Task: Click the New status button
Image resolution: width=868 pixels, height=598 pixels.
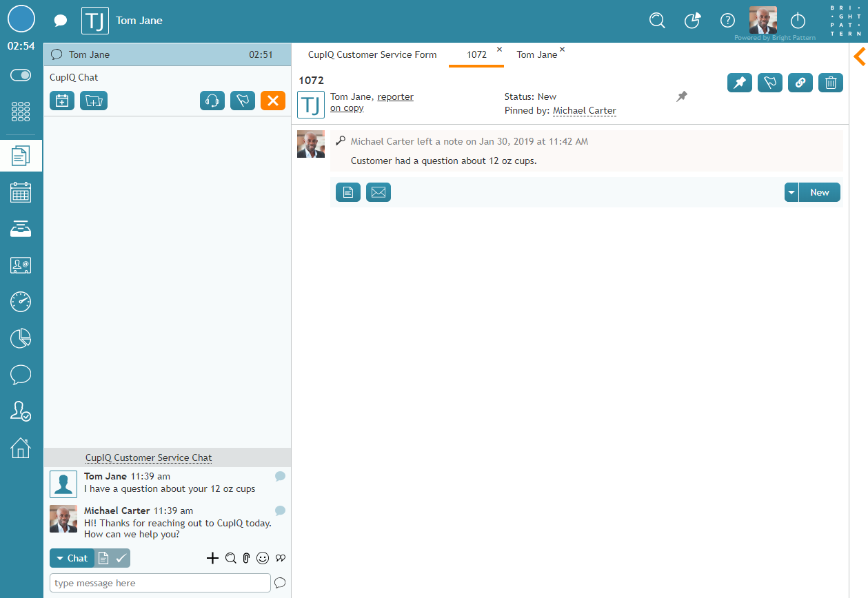Action: coord(820,192)
